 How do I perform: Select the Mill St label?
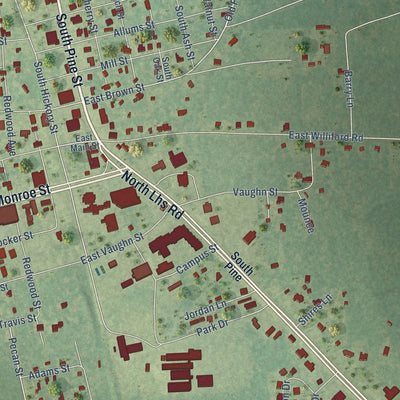tap(114, 63)
